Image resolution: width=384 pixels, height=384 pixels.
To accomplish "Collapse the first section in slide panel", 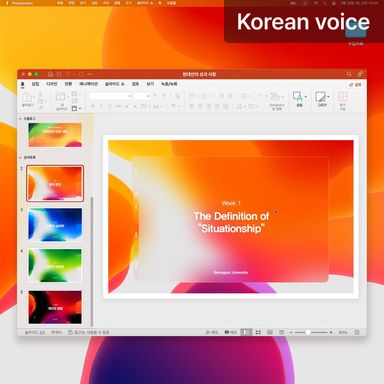I will tap(21, 119).
